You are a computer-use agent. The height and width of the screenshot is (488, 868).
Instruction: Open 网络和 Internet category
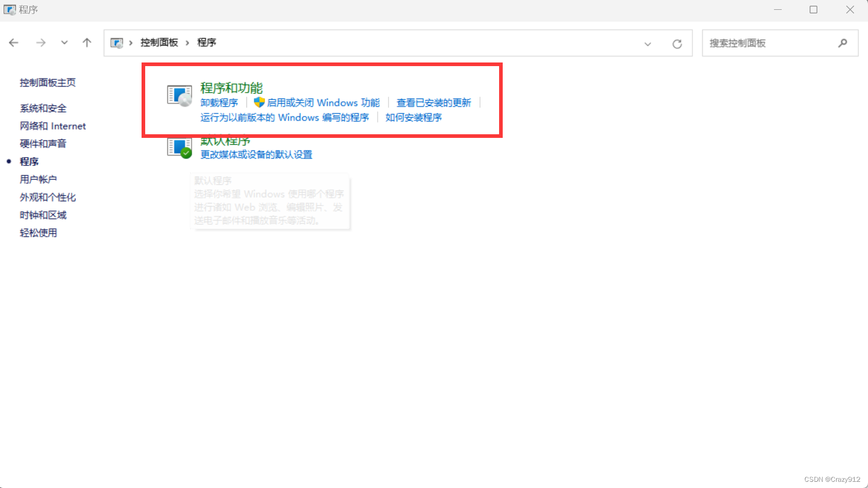pyautogui.click(x=53, y=126)
